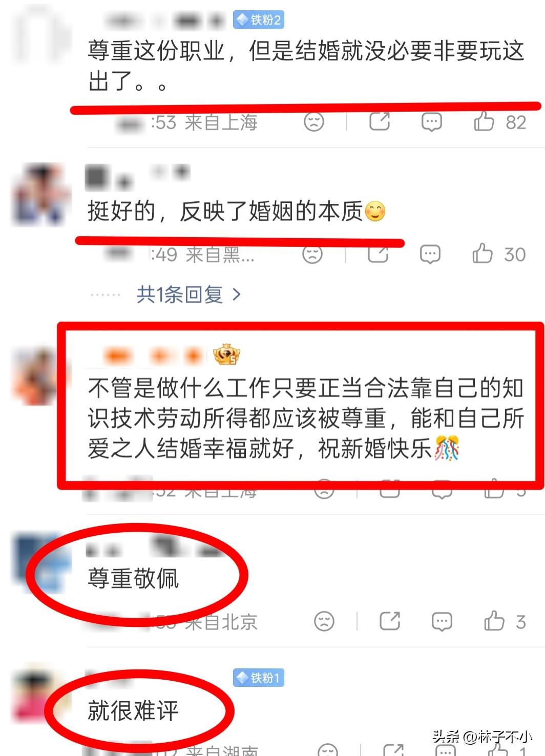Tap the chevron beside 共1条回复
The width and height of the screenshot is (545, 756).
pos(236,295)
